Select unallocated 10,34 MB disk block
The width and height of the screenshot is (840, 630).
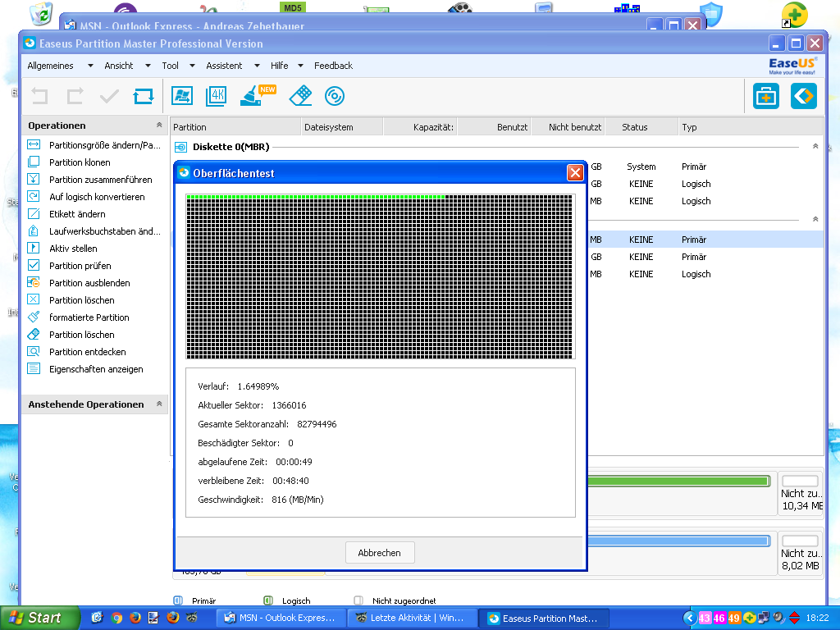pyautogui.click(x=801, y=493)
